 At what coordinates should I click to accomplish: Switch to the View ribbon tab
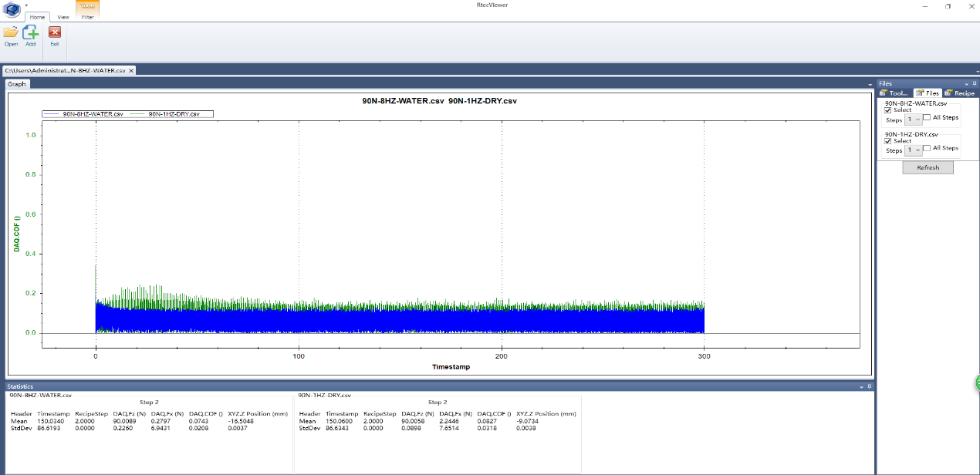63,16
